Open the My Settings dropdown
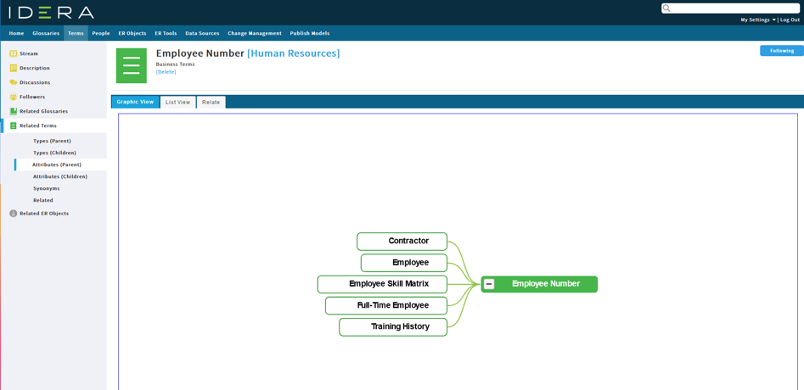This screenshot has width=804, height=390. click(758, 20)
